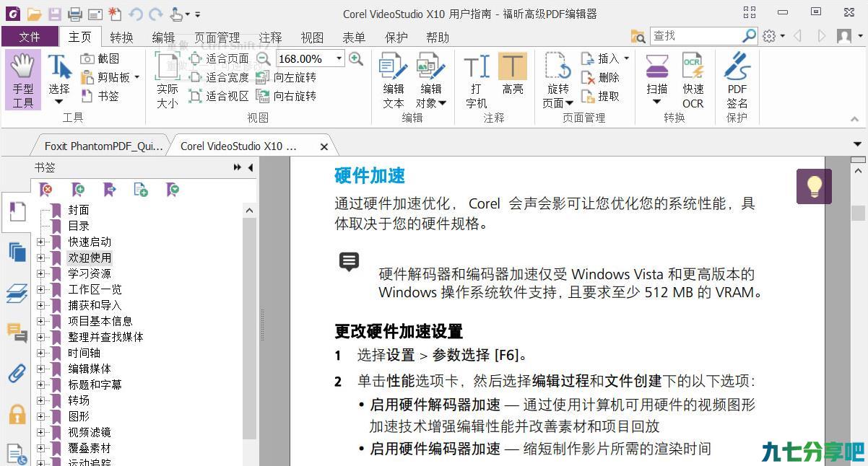Viewport: 868px width, 466px height.
Task: Switch to the 表单 ribbon tab
Action: [x=354, y=38]
